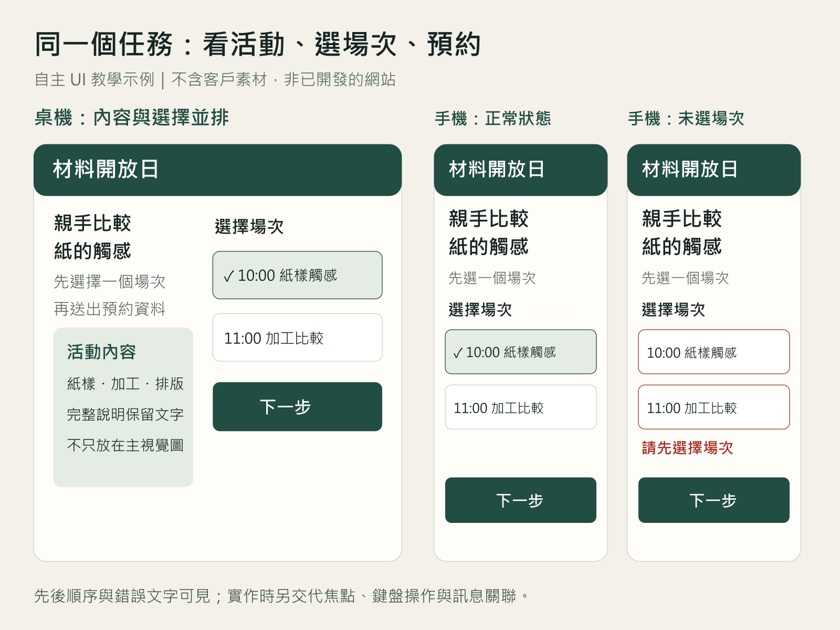Click the text 不只放在主視覺圖

(125, 445)
